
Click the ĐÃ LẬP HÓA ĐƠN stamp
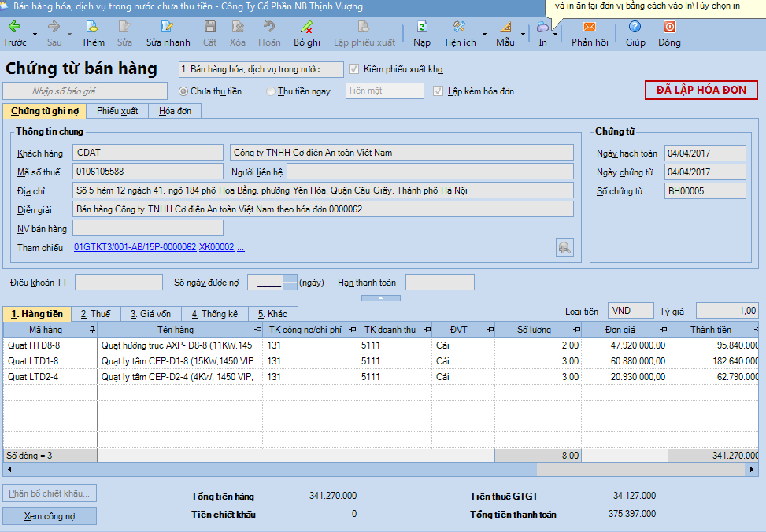click(x=701, y=90)
